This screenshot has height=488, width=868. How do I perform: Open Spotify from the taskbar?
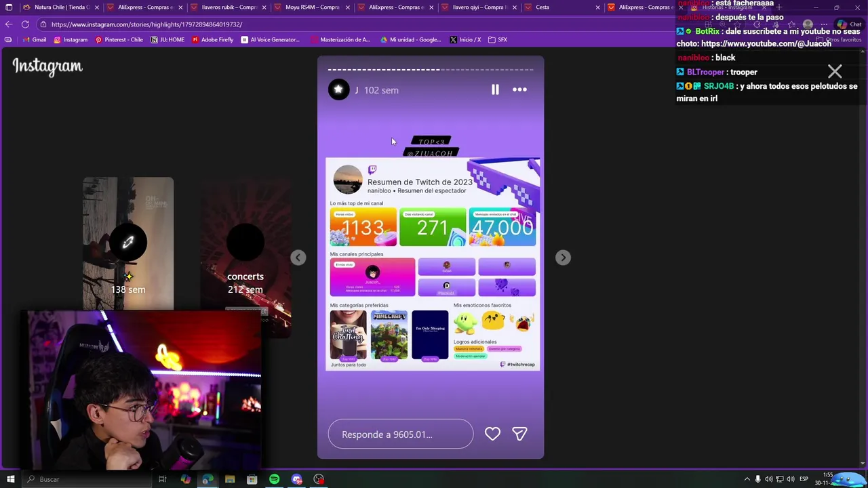tap(274, 479)
